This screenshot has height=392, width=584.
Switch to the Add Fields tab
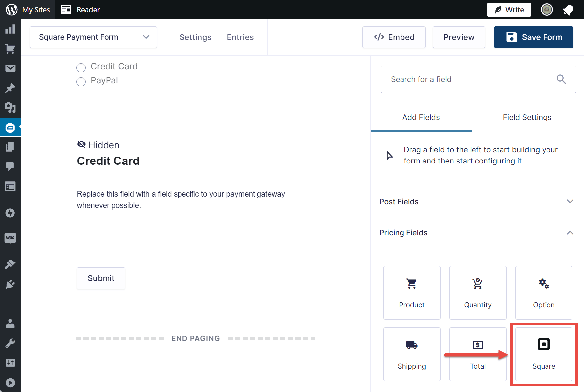(x=421, y=117)
